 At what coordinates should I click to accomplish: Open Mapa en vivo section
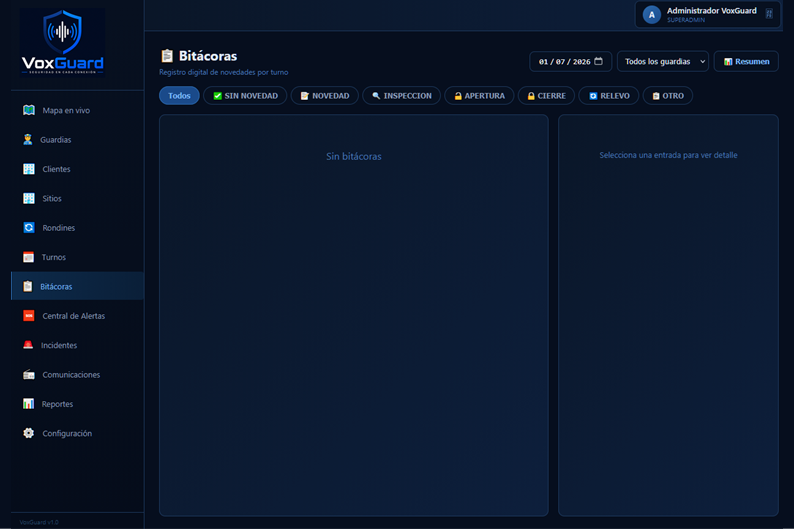(x=77, y=110)
